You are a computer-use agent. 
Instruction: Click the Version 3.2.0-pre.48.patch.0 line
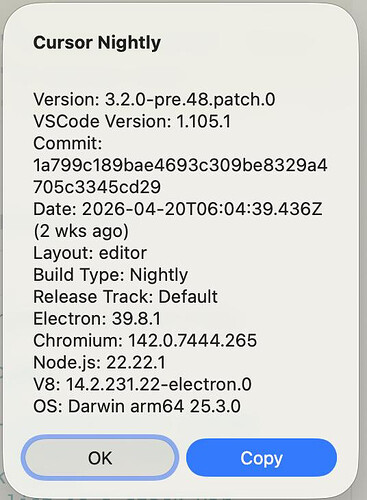tap(154, 99)
